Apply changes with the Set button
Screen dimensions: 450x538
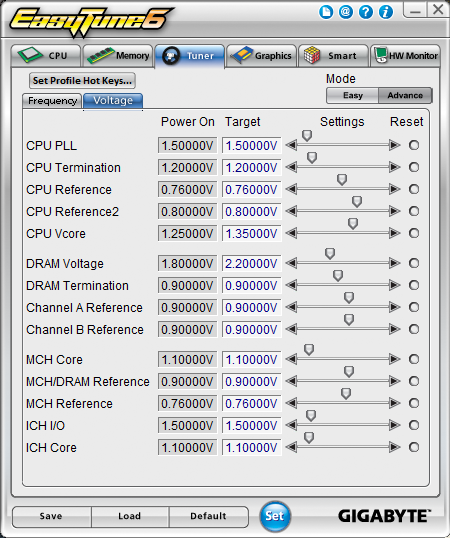tap(275, 516)
